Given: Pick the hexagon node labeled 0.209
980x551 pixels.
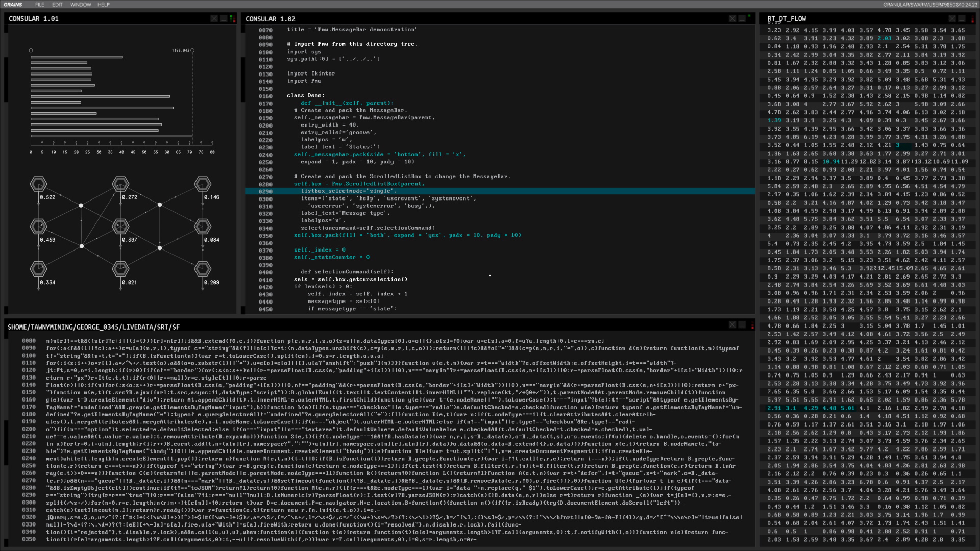Looking at the screenshot, I should pyautogui.click(x=203, y=268).
